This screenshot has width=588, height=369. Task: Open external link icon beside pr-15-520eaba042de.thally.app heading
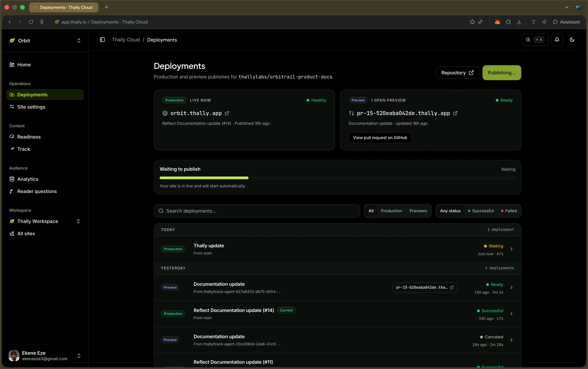[x=455, y=113]
